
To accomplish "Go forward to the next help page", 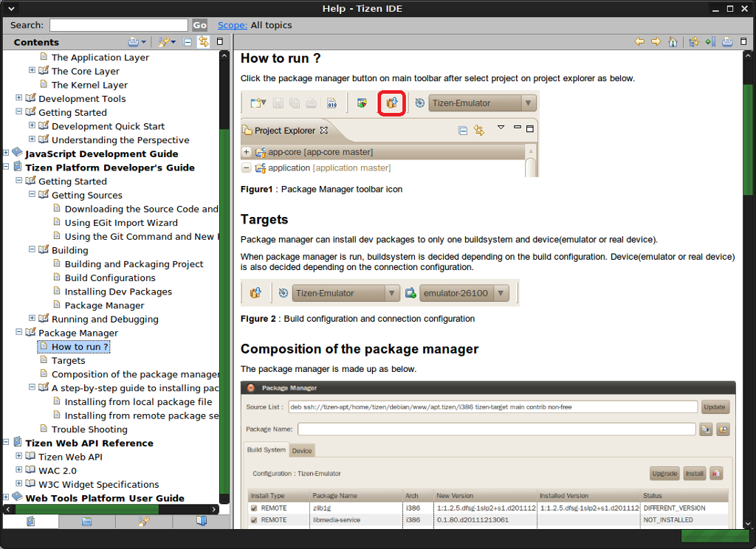I will coord(656,42).
